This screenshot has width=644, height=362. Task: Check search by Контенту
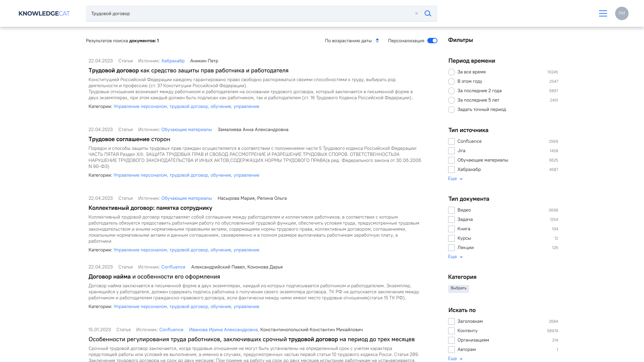click(x=451, y=331)
